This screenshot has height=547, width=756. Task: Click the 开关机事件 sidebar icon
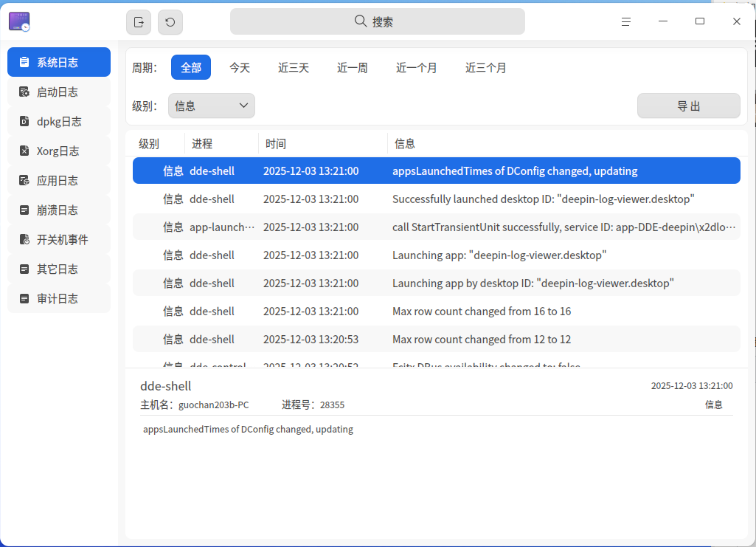point(24,239)
